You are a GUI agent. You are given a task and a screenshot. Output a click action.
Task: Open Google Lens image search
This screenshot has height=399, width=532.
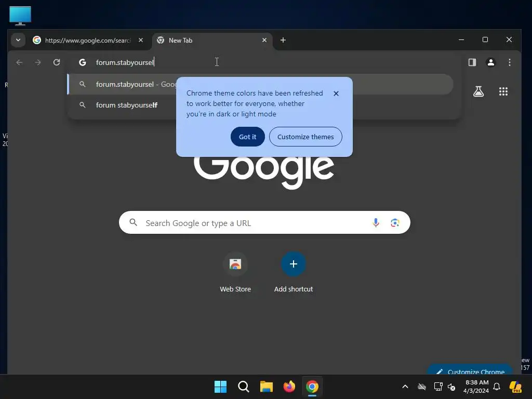[395, 222]
